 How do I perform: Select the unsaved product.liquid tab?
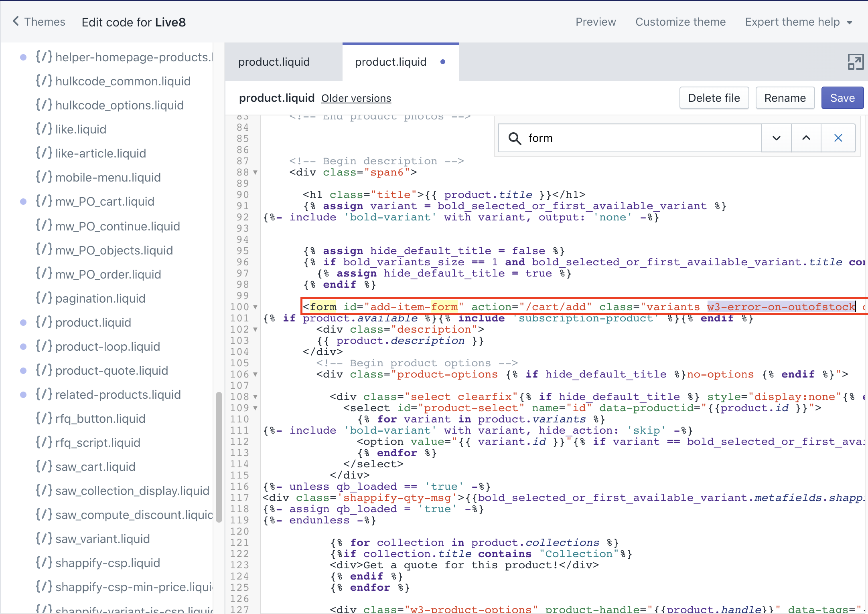tap(400, 62)
